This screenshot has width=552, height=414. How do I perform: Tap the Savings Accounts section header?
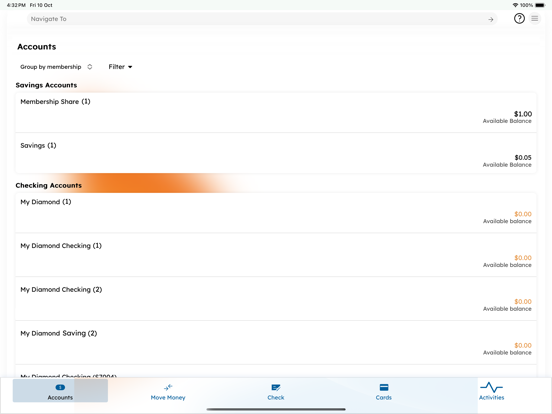click(x=46, y=85)
